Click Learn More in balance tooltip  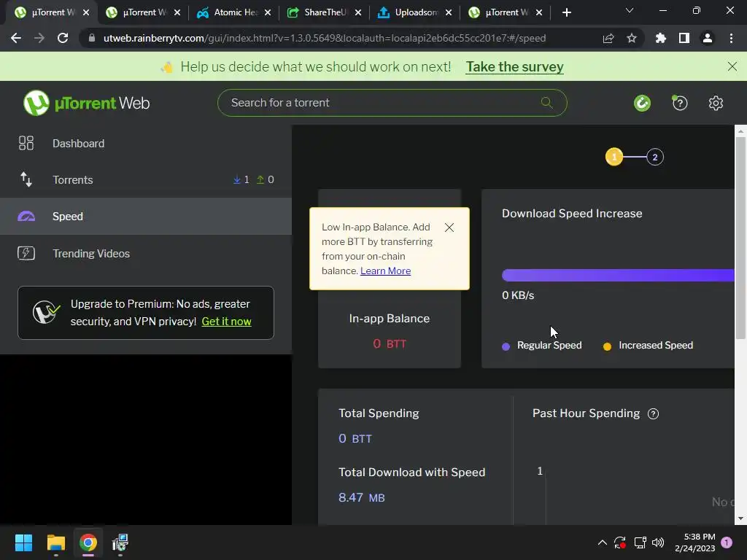(x=385, y=271)
